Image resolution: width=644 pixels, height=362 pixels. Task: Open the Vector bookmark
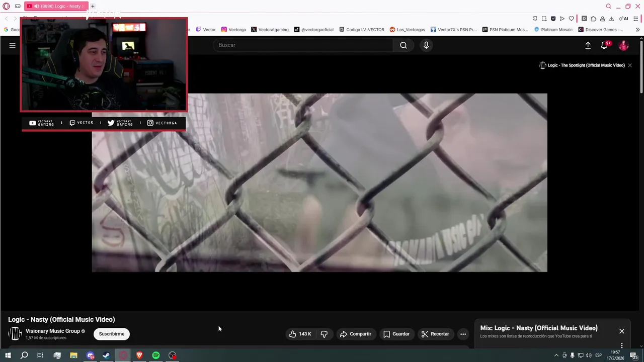pyautogui.click(x=206, y=30)
